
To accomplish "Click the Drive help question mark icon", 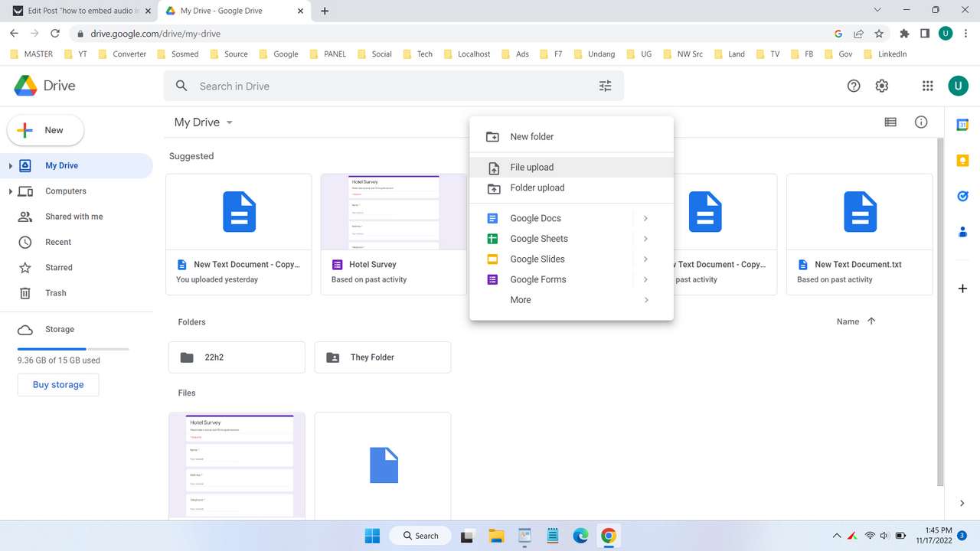I will 853,86.
